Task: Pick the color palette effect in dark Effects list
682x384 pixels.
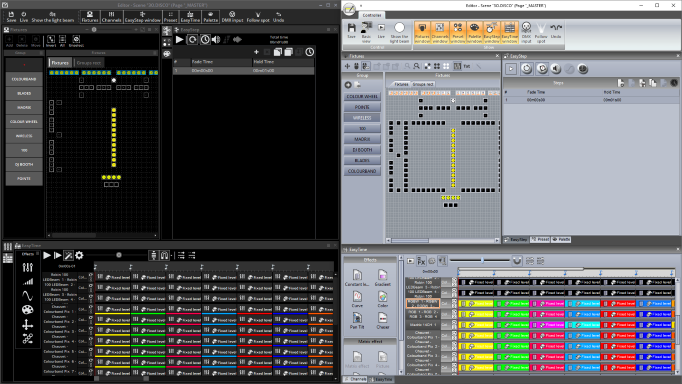Action: point(27,310)
